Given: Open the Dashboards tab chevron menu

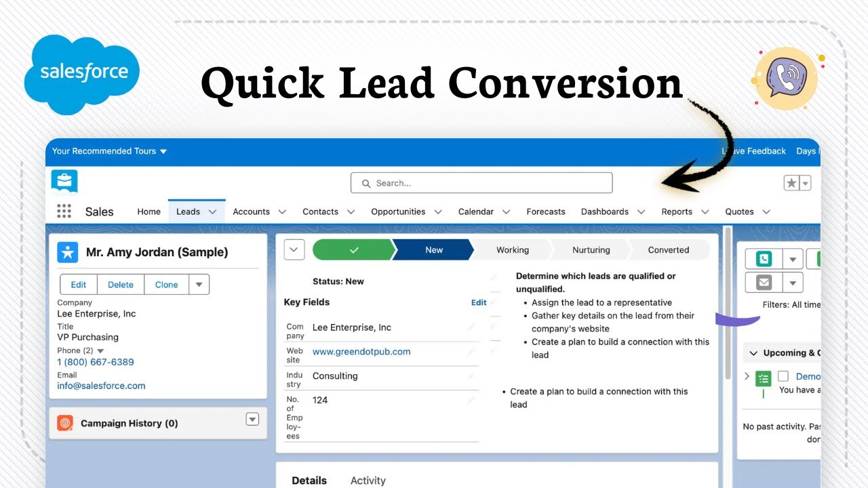Looking at the screenshot, I should point(641,211).
